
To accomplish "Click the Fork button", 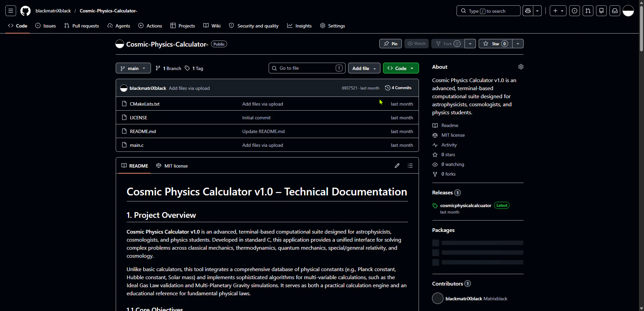I will pos(448,44).
